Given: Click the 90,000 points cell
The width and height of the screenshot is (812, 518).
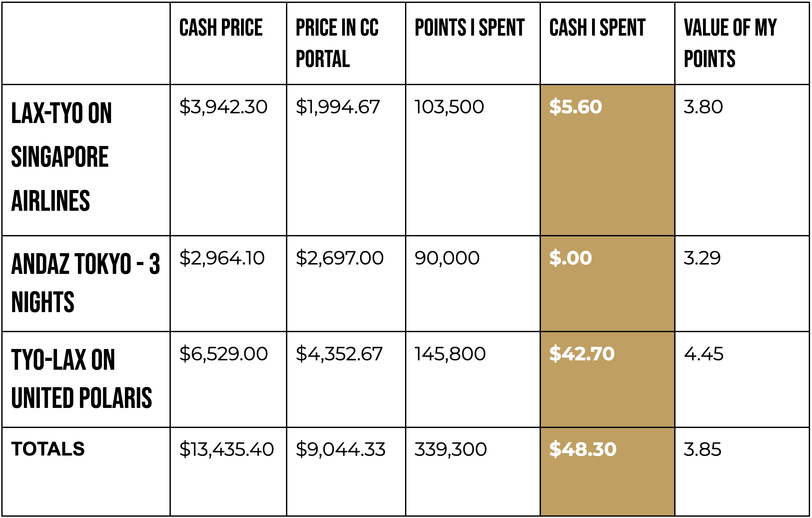Looking at the screenshot, I should [447, 258].
